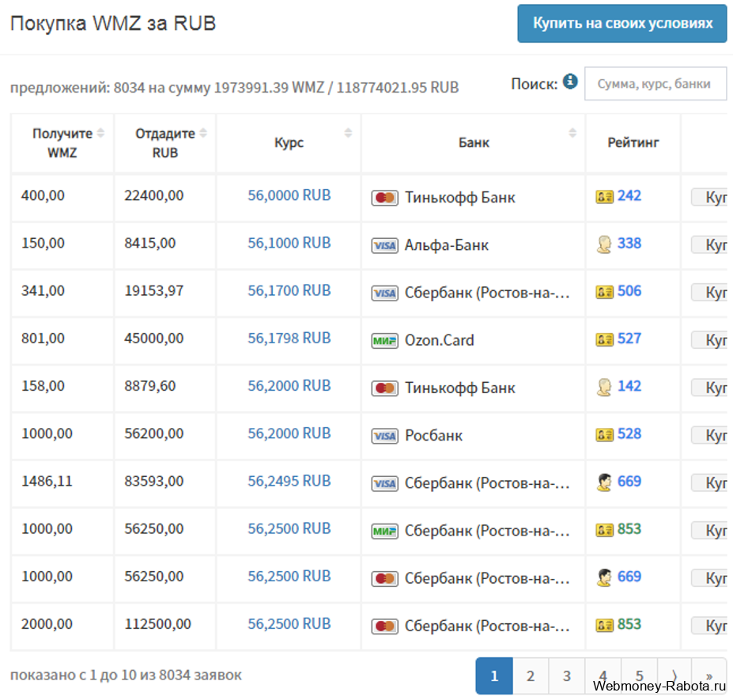Click the МИР icon beside Ozon.Card

385,340
